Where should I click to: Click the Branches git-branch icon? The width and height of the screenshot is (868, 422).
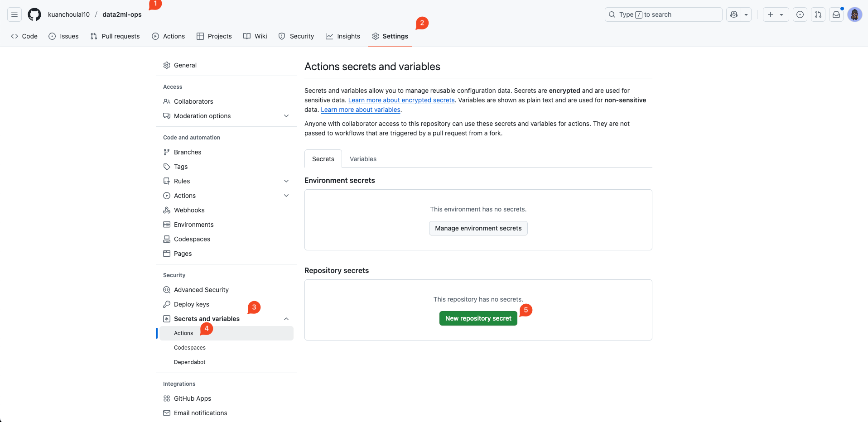[x=167, y=152]
